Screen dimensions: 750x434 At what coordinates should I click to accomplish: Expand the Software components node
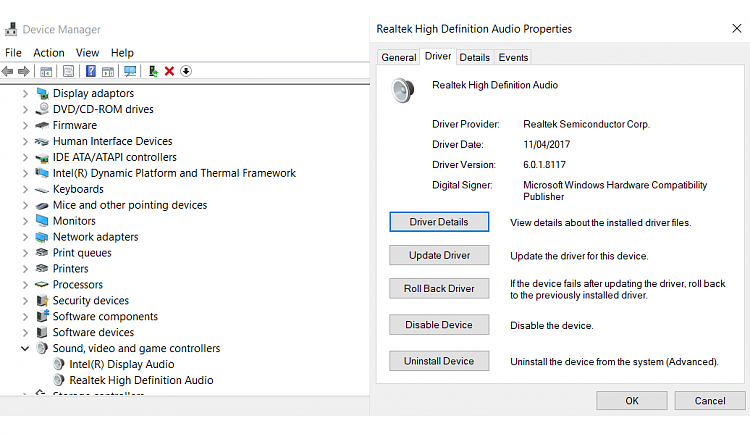click(25, 317)
